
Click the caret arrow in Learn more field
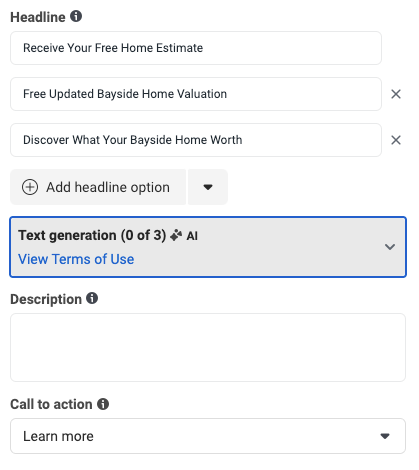click(385, 436)
